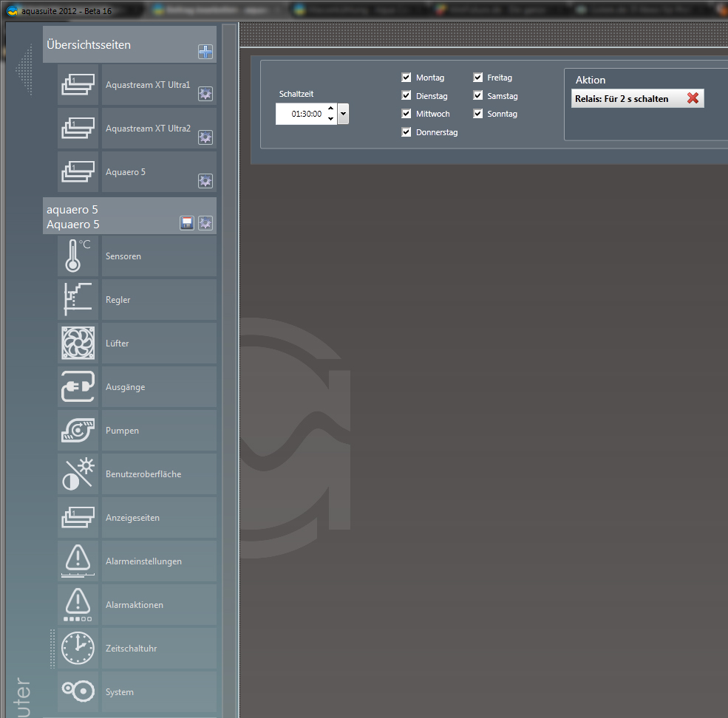Image resolution: width=728 pixels, height=718 pixels.
Task: Open the System section
Action: coord(159,691)
